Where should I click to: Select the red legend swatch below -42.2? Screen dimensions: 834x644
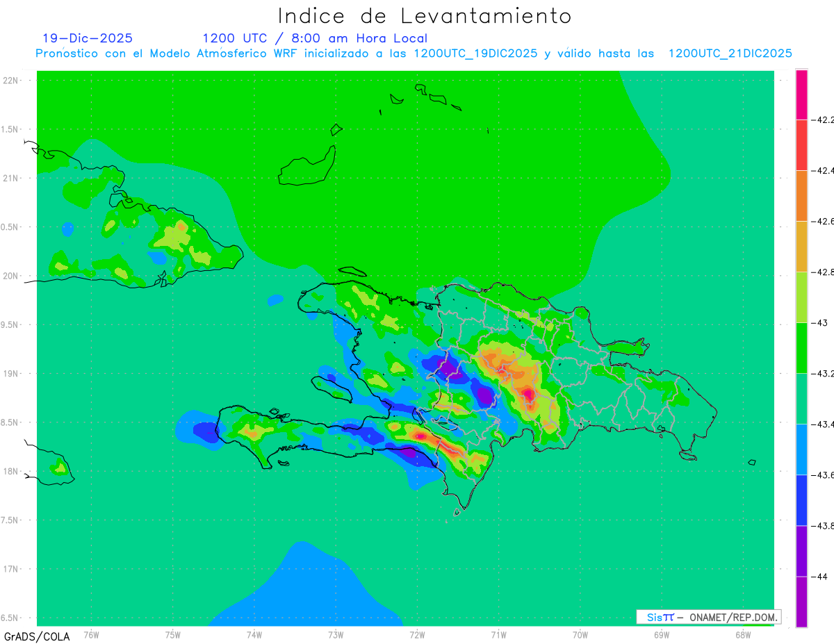(x=801, y=145)
